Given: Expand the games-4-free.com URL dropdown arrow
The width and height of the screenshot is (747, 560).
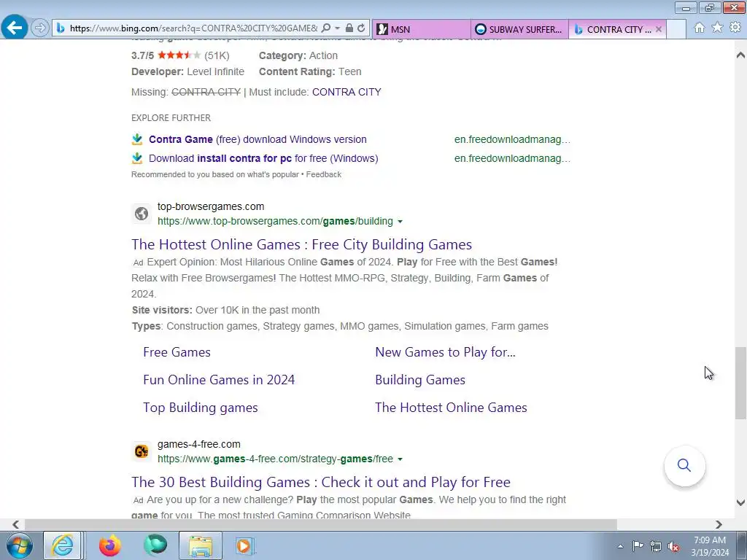Looking at the screenshot, I should (400, 459).
